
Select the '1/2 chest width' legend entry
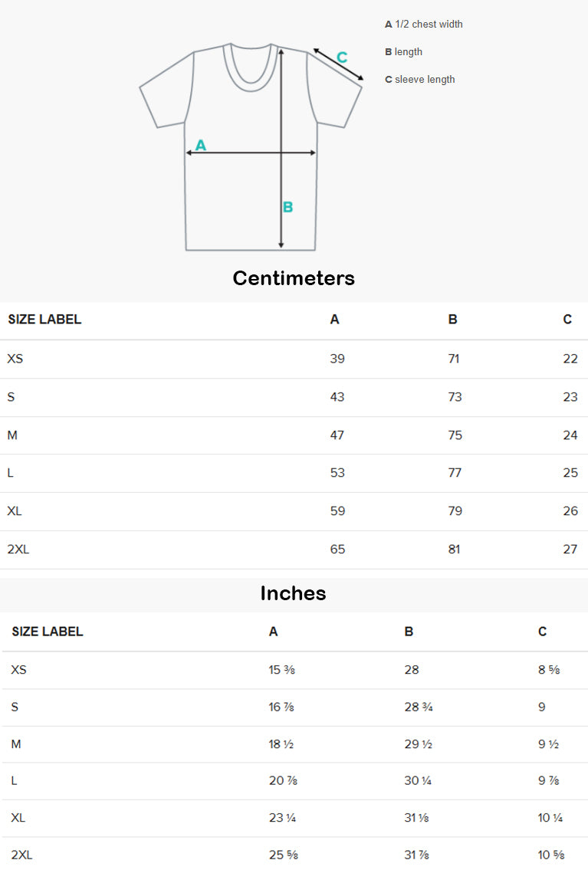pyautogui.click(x=424, y=25)
